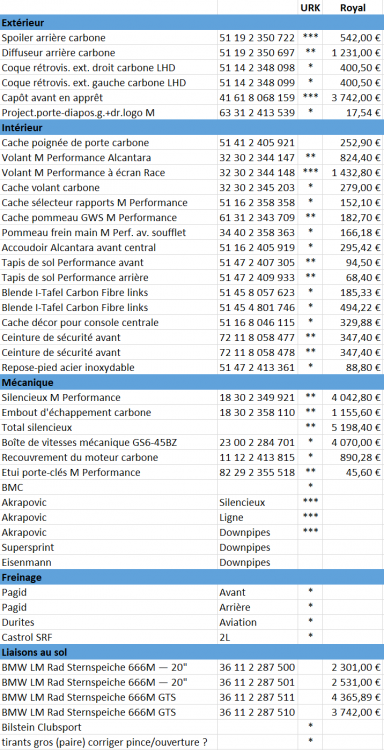Click the Mécanique section header row
384x750 pixels.
pyautogui.click(x=192, y=383)
